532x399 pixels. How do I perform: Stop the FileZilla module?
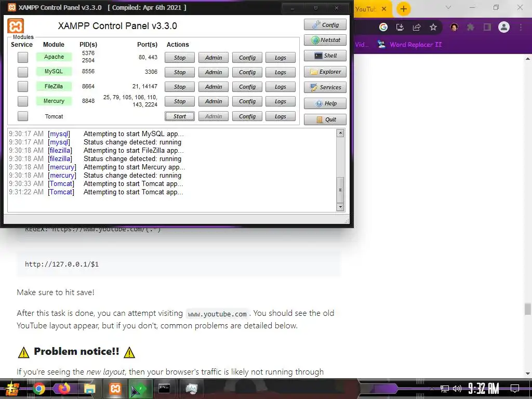pyautogui.click(x=179, y=87)
